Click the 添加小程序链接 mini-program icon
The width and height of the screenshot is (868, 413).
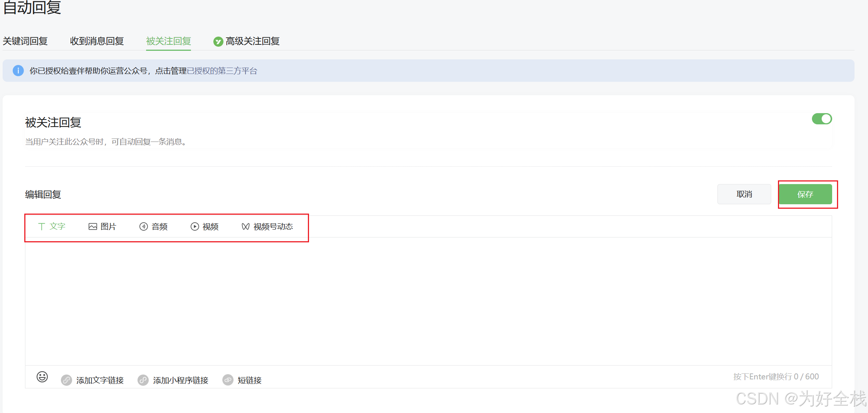[x=143, y=380]
